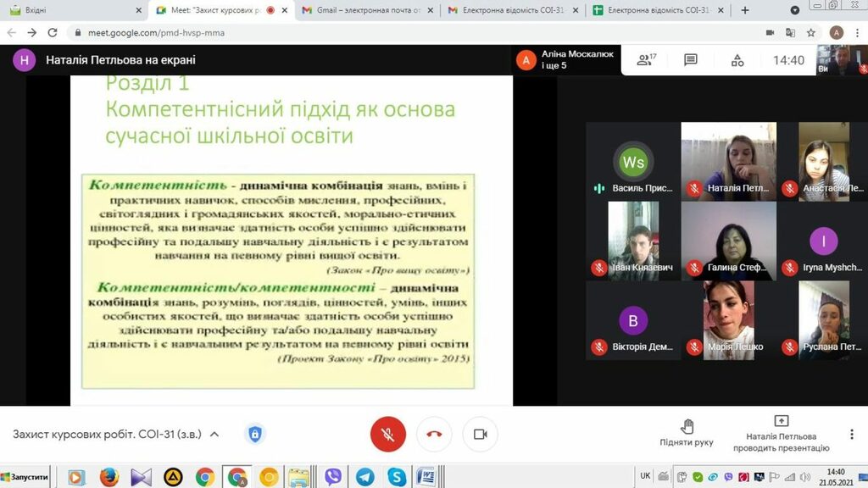Open Viber from the taskbar
Image resolution: width=868 pixels, height=488 pixels.
[333, 477]
